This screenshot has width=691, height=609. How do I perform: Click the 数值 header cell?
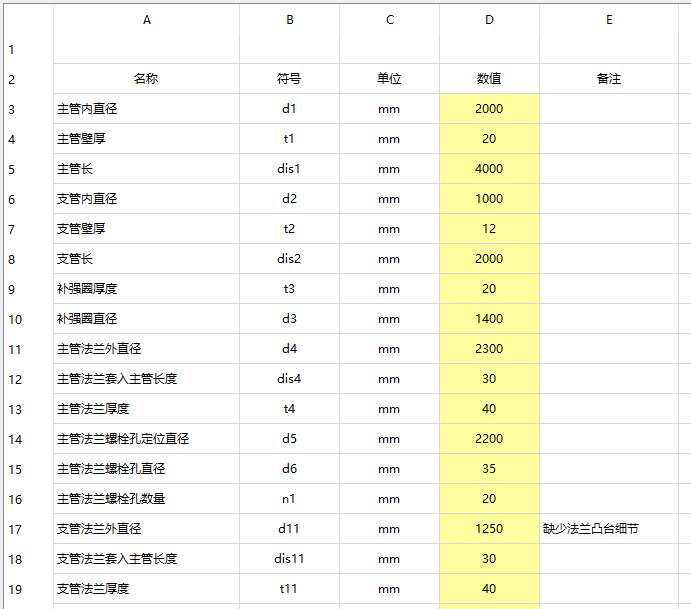tap(489, 79)
